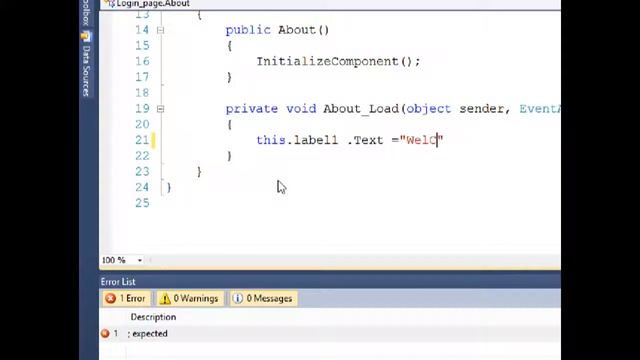Click InitializeComponent(); on line 16
The height and width of the screenshot is (360, 640).
[x=338, y=62]
